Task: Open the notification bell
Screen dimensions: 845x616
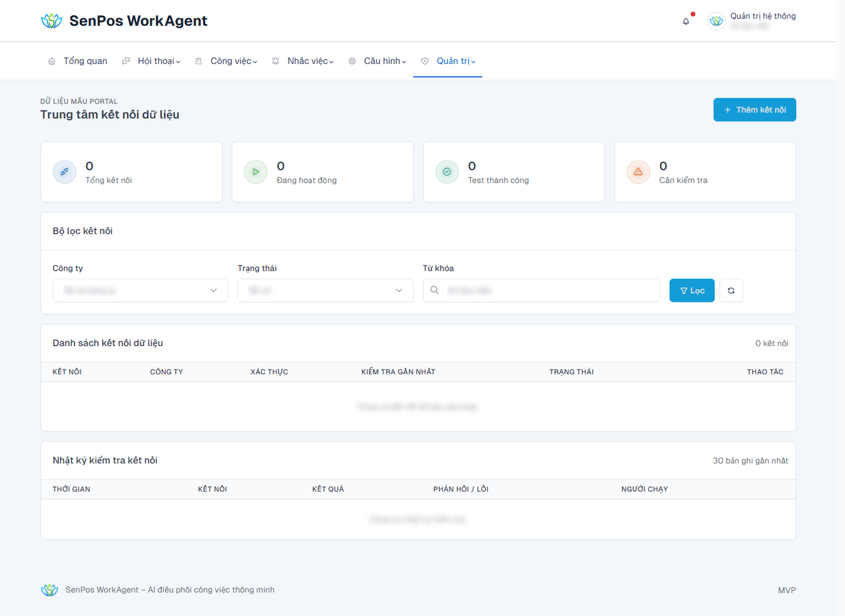Action: [686, 21]
